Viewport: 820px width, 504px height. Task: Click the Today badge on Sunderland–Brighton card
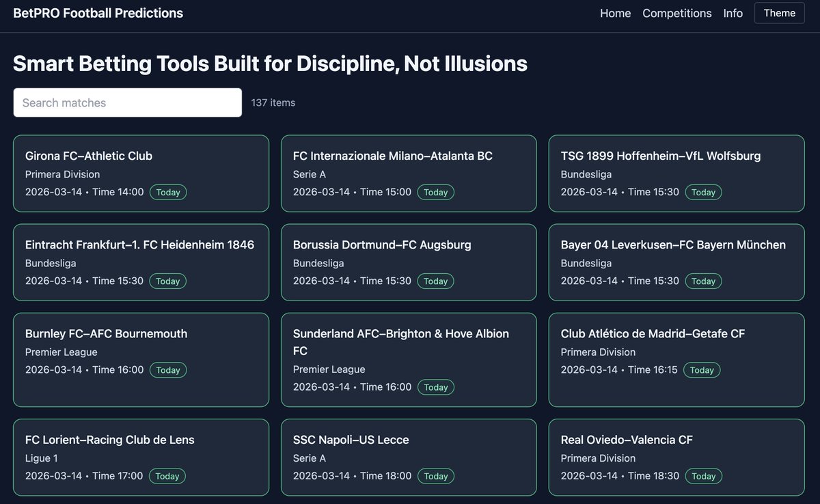coord(436,387)
